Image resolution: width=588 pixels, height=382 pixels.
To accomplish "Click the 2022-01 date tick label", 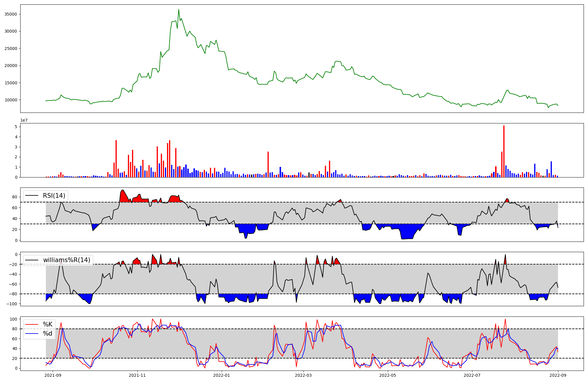I will [221, 375].
